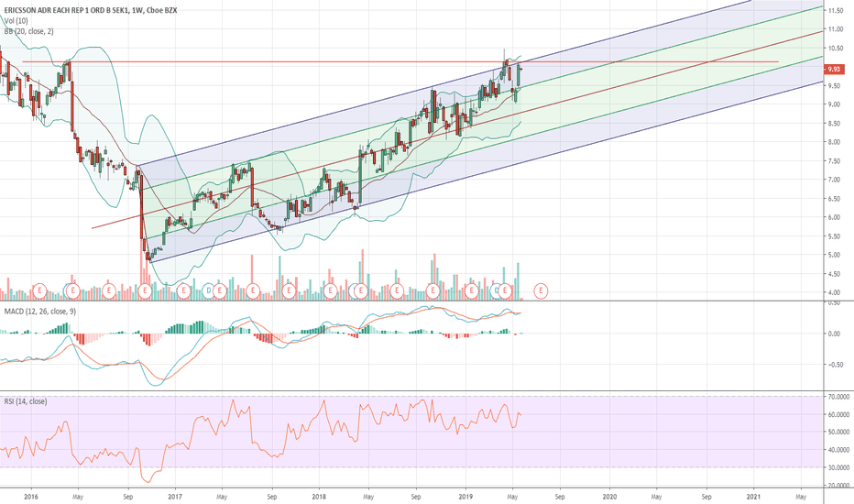
Task: Select the red horizontal resistance line
Action: 400,62
